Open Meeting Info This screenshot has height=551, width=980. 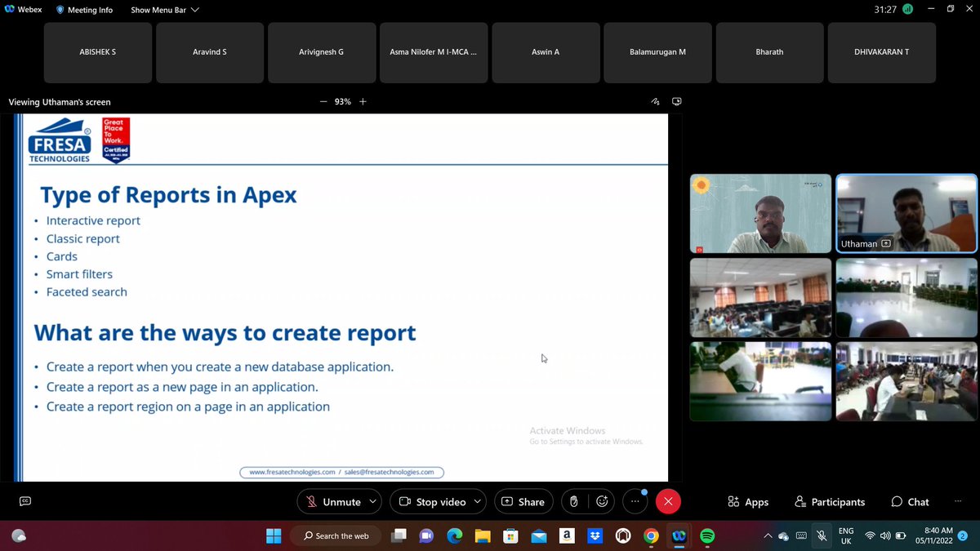[84, 10]
